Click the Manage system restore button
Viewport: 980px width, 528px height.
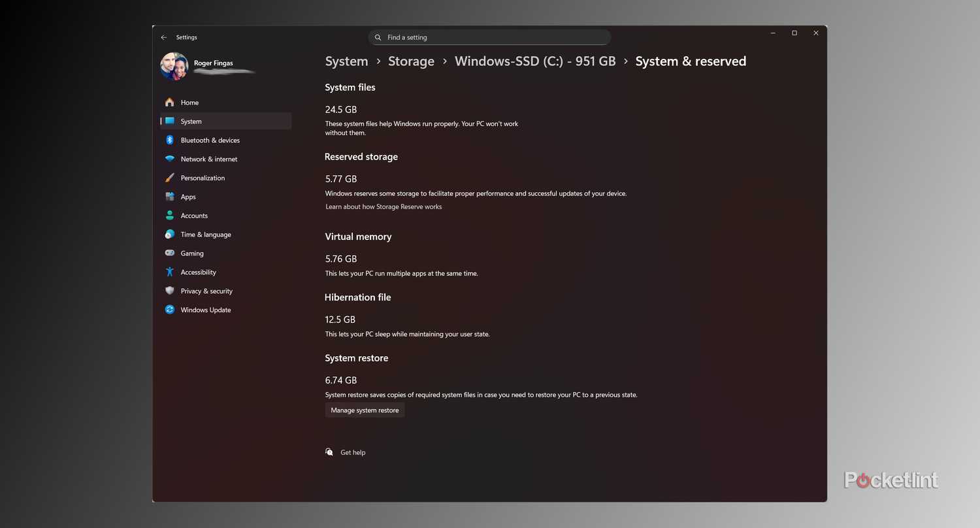365,410
